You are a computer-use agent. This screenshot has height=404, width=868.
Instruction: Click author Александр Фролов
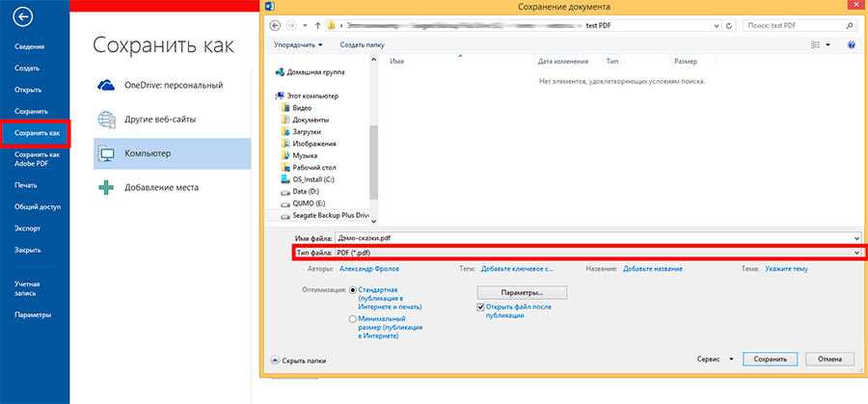pyautogui.click(x=368, y=268)
